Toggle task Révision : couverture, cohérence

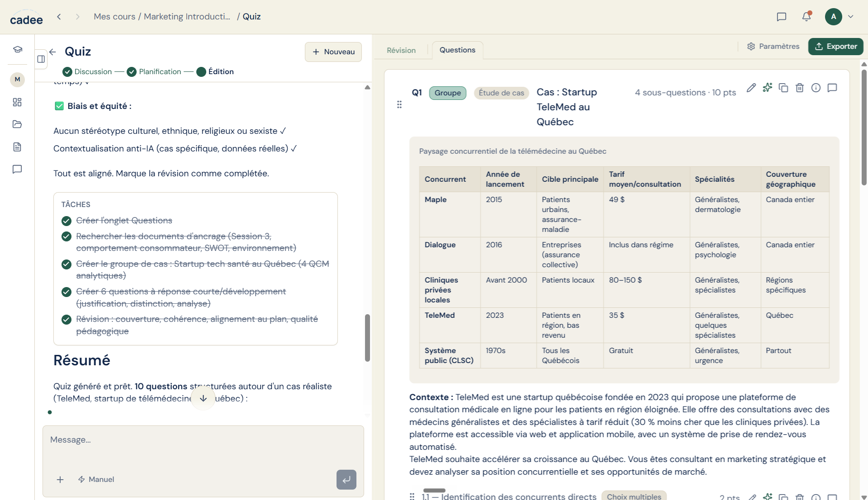(66, 320)
